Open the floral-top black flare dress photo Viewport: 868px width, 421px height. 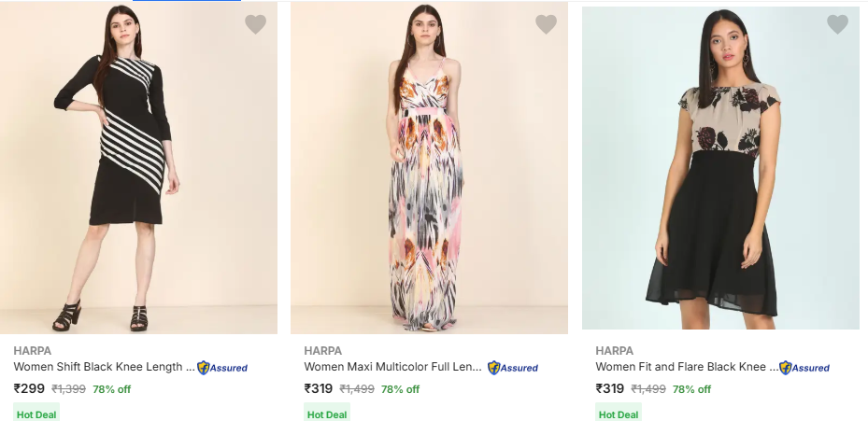pos(720,168)
